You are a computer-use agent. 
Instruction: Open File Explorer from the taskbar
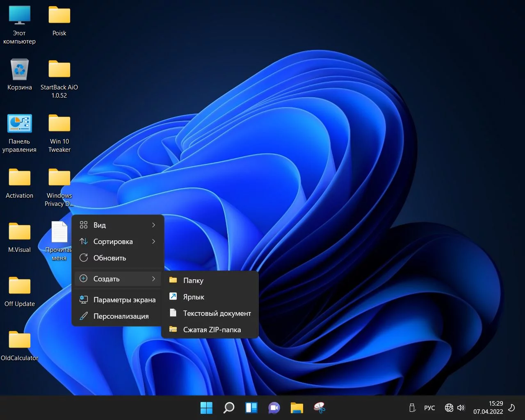click(x=297, y=408)
